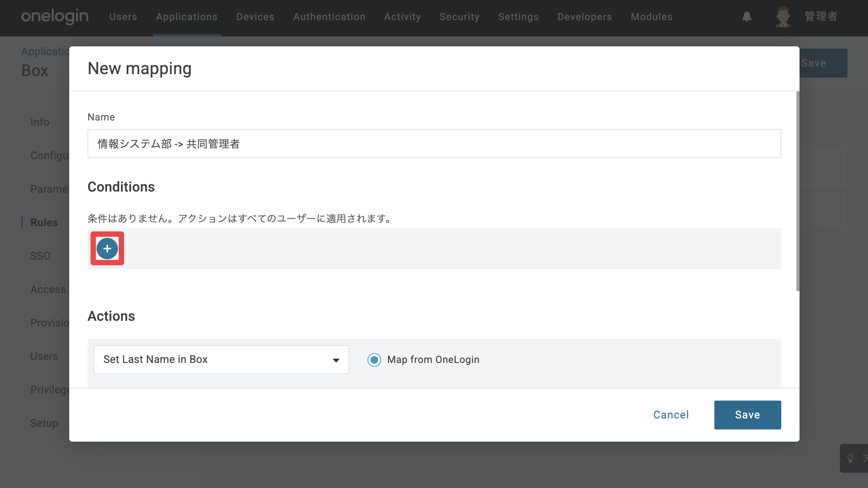Open the Developers menu
The width and height of the screenshot is (868, 488).
(585, 17)
